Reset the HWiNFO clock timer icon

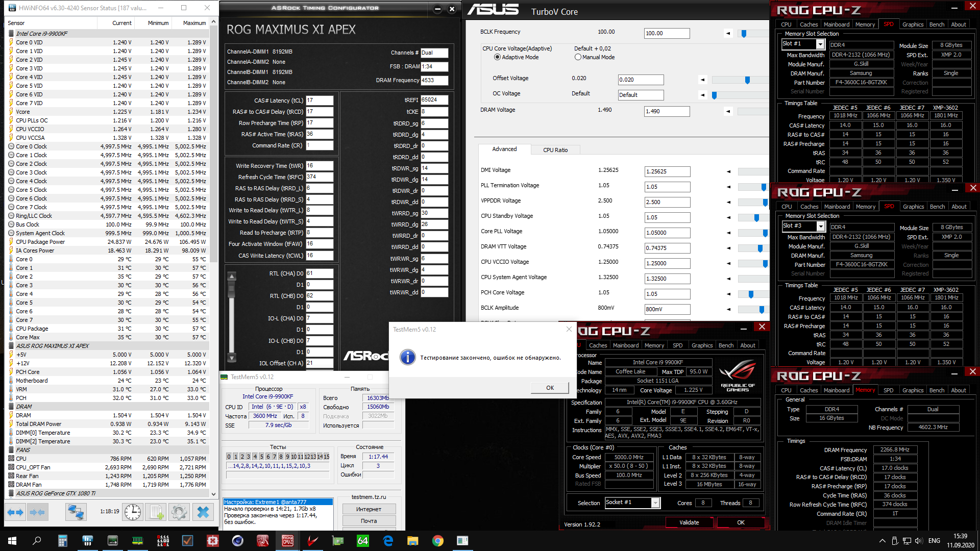tap(133, 512)
